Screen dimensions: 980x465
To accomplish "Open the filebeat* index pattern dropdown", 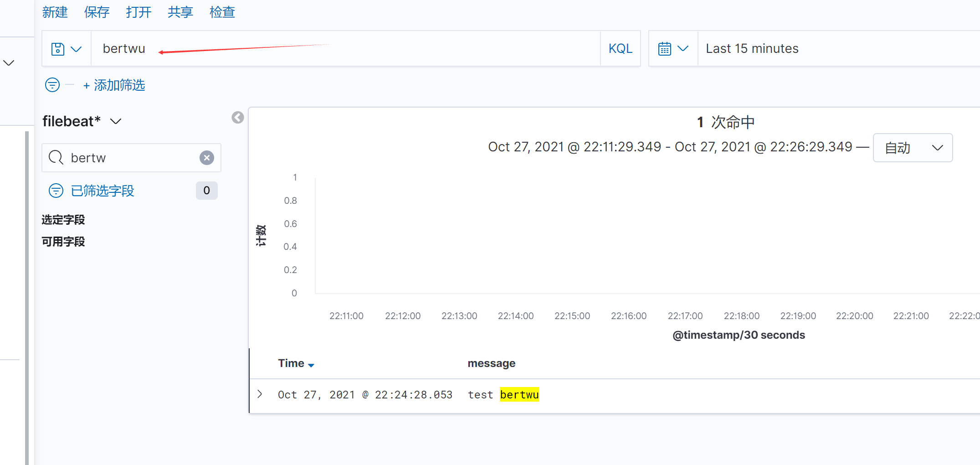I will (x=82, y=121).
